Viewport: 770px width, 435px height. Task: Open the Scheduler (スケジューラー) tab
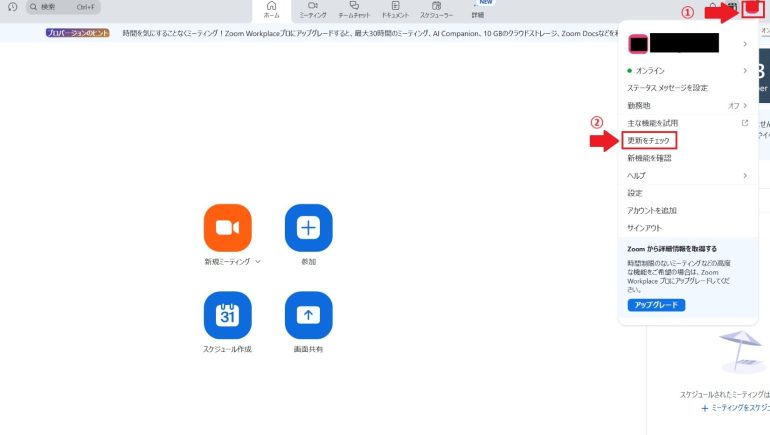tap(436, 10)
